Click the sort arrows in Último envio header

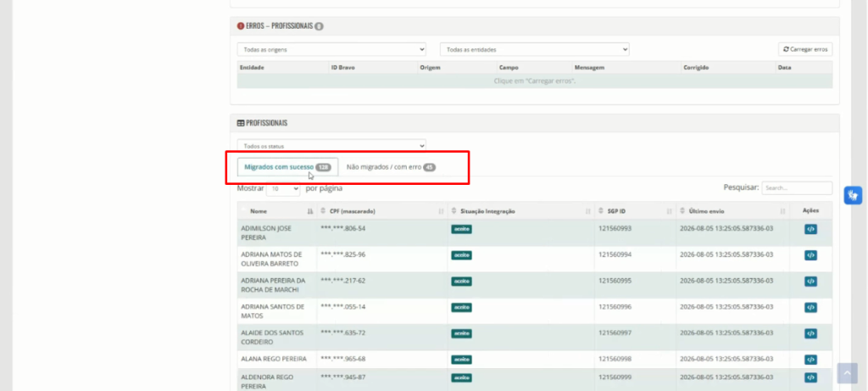click(x=782, y=211)
